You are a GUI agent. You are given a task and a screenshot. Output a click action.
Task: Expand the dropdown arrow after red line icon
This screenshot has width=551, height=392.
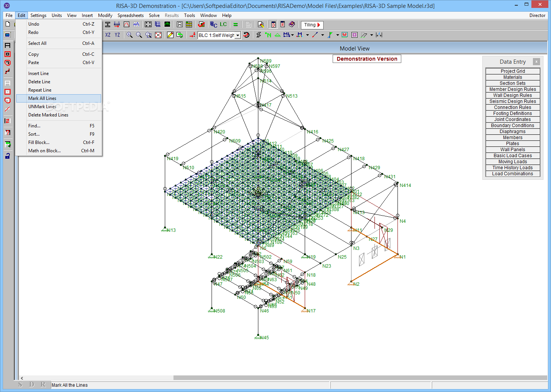[322, 35]
